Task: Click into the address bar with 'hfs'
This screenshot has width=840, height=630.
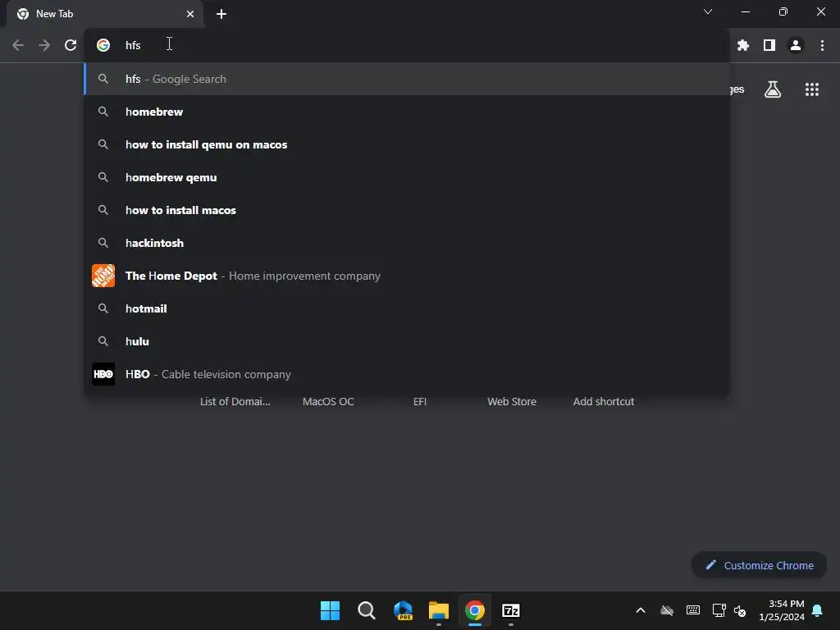Action: click(x=407, y=45)
